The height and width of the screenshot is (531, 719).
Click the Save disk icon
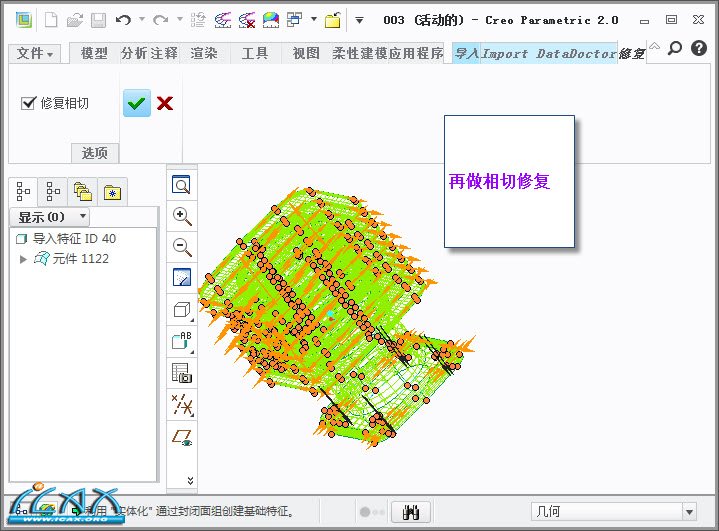coord(99,20)
